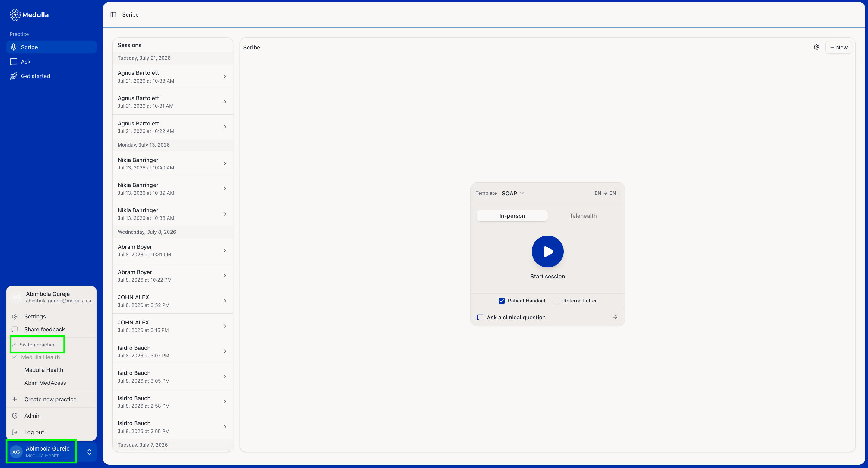Viewport: 868px width, 468px height.
Task: Select Abram Boyer session at 10:22 PM
Action: [x=173, y=276]
